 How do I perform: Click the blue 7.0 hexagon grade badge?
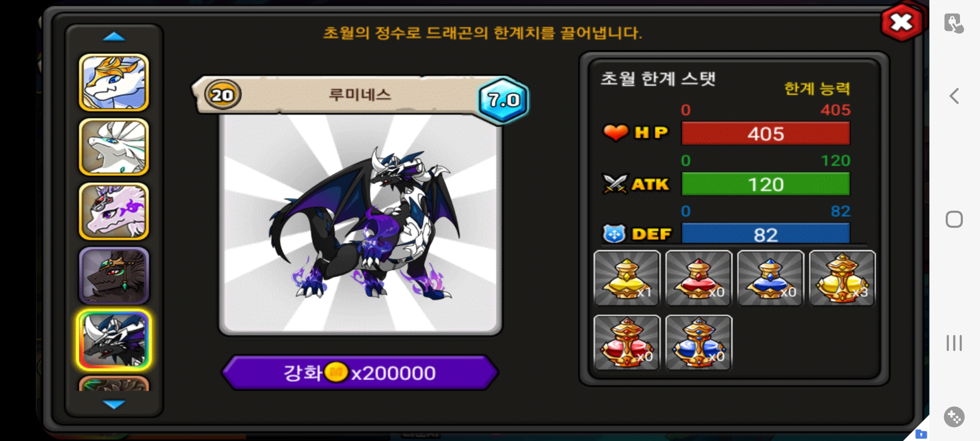tap(503, 100)
